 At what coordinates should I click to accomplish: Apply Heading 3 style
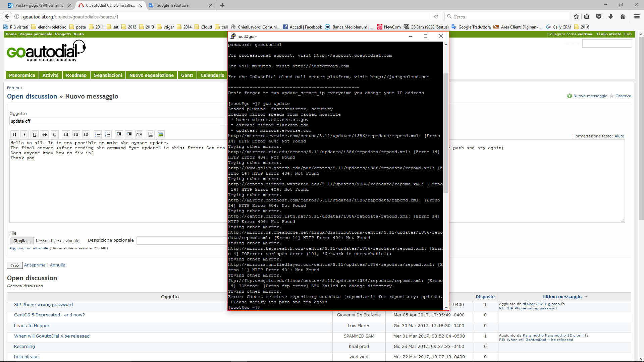click(86, 134)
